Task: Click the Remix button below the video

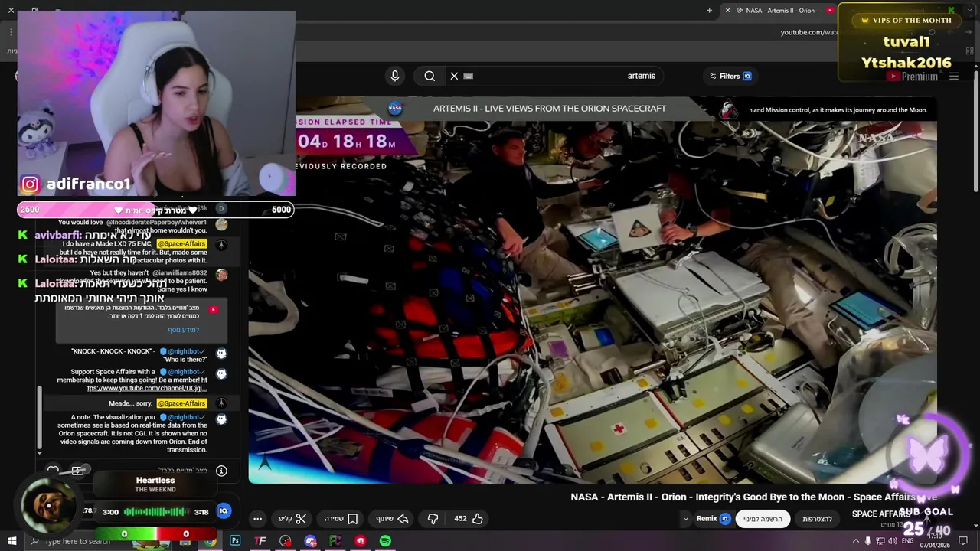Action: [714, 518]
